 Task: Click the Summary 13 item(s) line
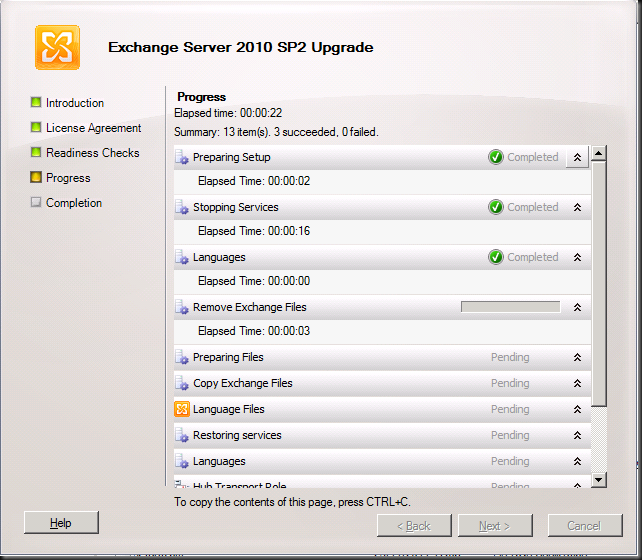[276, 132]
